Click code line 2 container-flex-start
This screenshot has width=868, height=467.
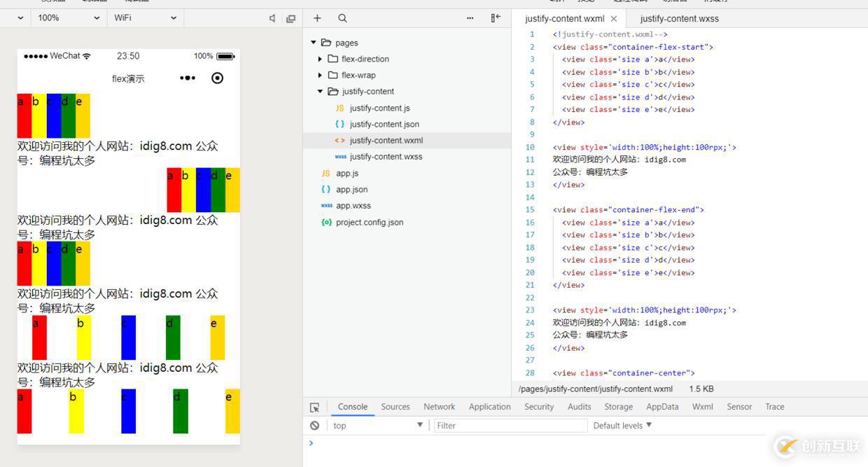click(633, 47)
